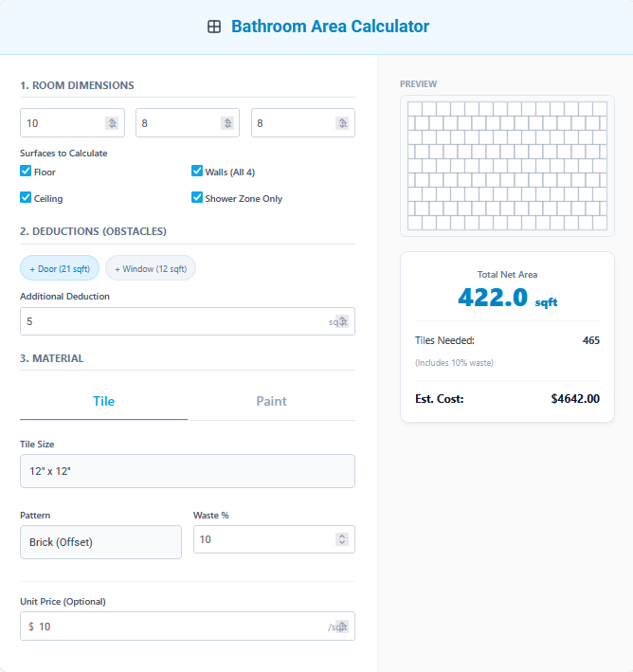The image size is (633, 672).
Task: Click the Unit Price spinner arrows
Action: [342, 627]
